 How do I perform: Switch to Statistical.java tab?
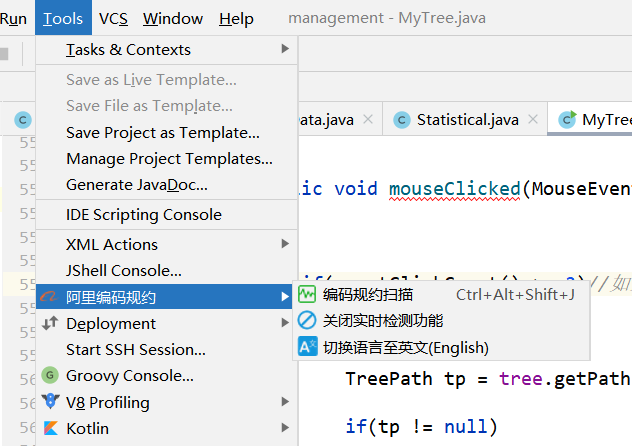pos(465,120)
